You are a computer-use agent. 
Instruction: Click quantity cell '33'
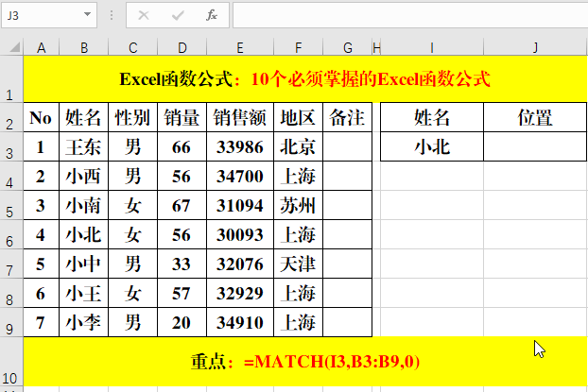pos(182,264)
